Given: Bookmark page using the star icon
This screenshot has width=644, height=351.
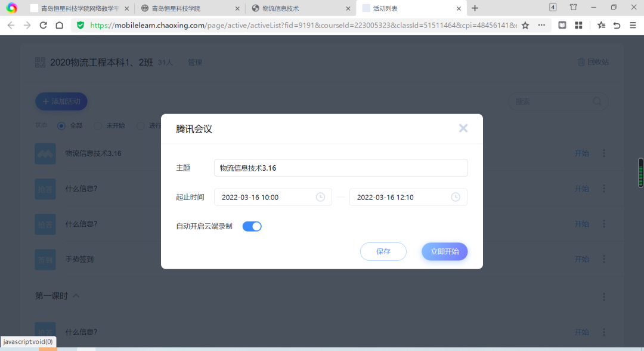Looking at the screenshot, I should tap(525, 25).
